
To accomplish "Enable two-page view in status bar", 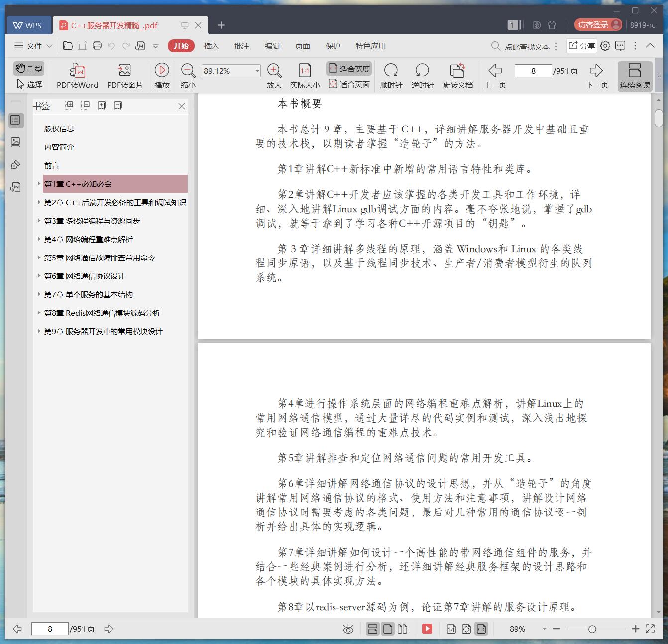I will 402,629.
